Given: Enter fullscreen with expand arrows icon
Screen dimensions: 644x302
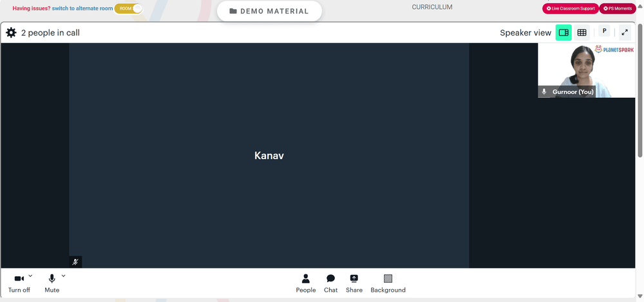Looking at the screenshot, I should (625, 32).
